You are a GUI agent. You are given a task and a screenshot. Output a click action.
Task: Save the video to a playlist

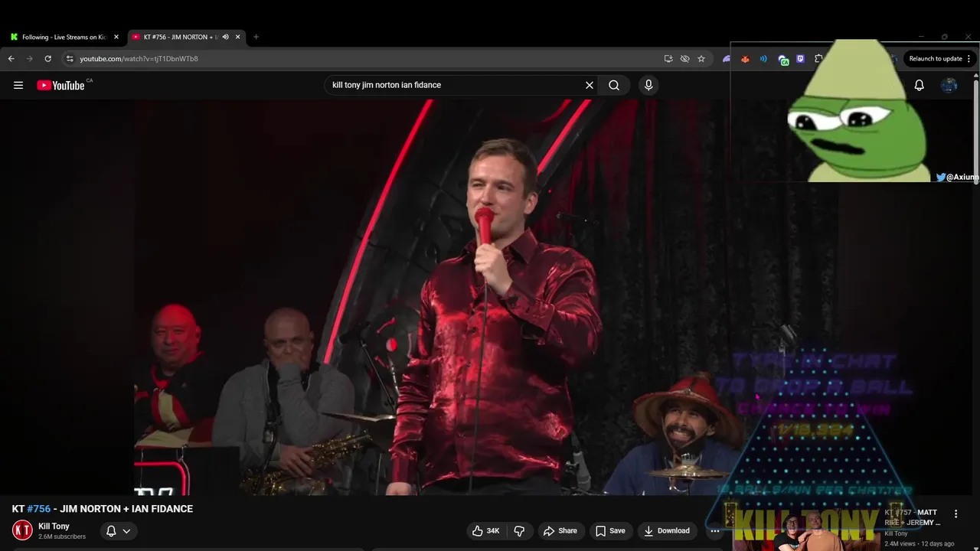pos(610,530)
